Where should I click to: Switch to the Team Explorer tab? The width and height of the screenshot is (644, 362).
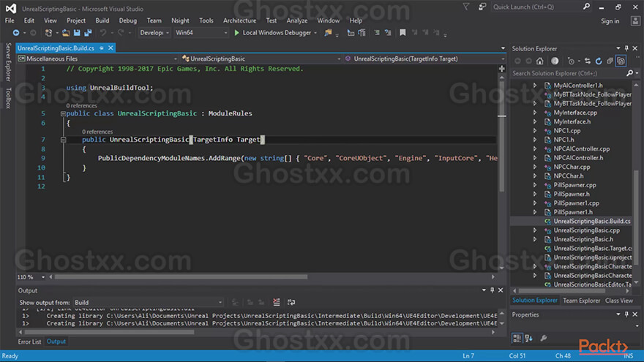(x=582, y=301)
